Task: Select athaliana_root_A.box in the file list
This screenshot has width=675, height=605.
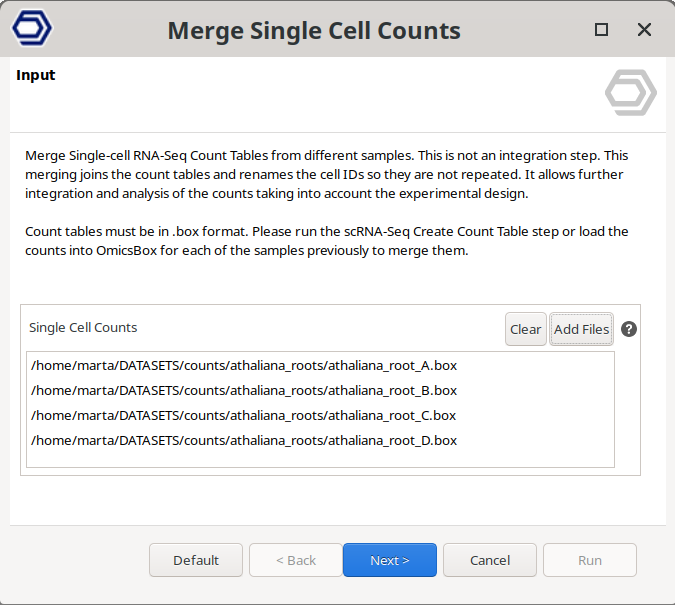Action: click(x=244, y=365)
